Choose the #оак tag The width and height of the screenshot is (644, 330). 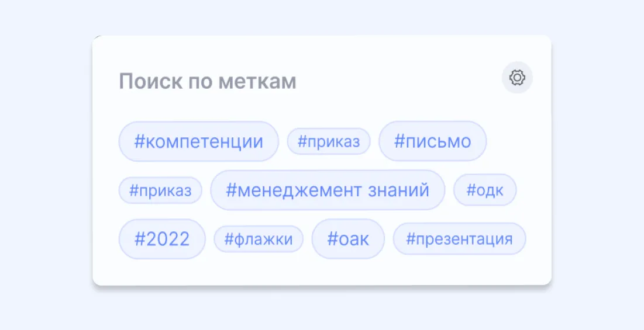348,239
